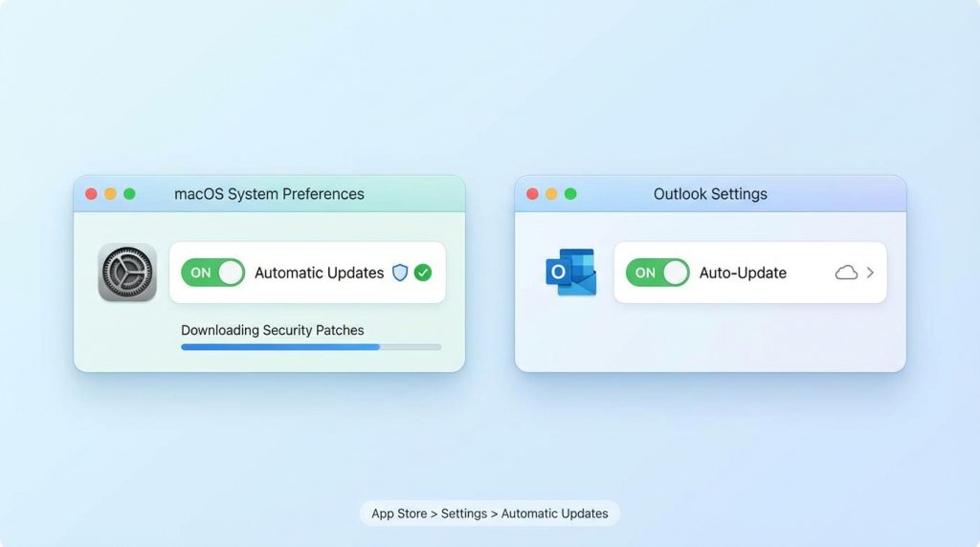Click the cloud icon in Outlook Settings
Screen dimensions: 980x547
[846, 273]
